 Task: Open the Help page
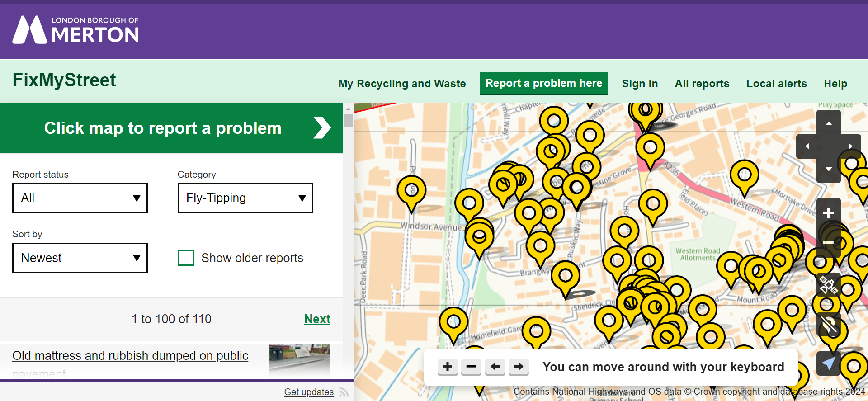click(x=835, y=84)
